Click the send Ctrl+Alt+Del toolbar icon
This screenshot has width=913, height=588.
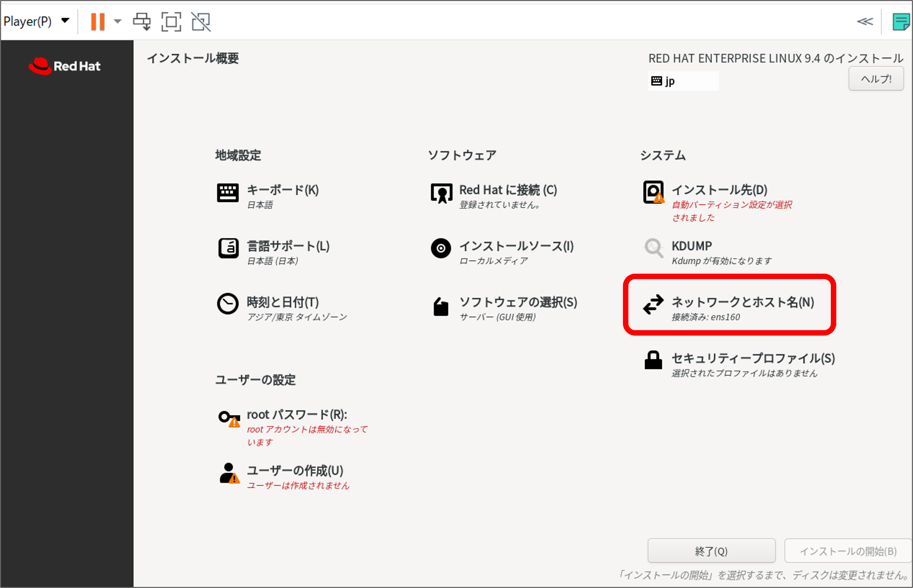(x=142, y=22)
